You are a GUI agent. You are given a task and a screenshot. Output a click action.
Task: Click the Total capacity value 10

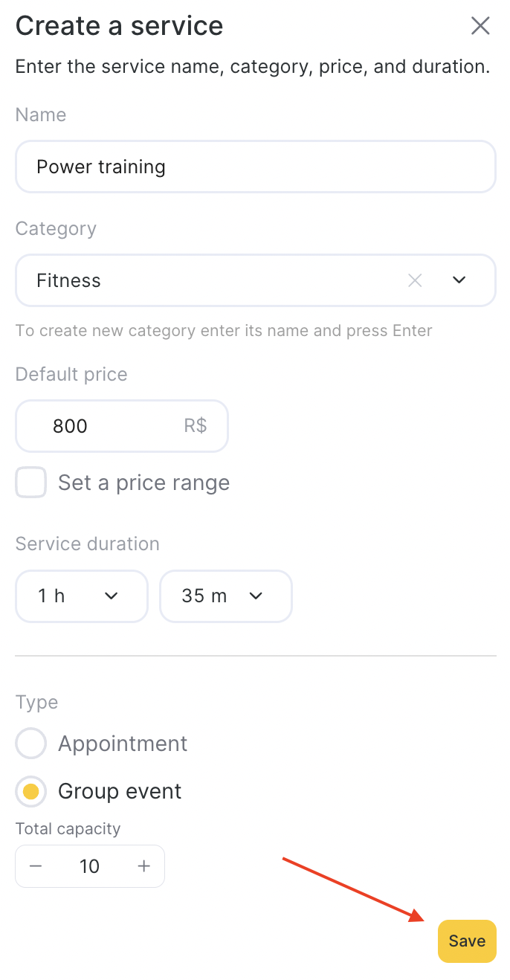coord(89,866)
